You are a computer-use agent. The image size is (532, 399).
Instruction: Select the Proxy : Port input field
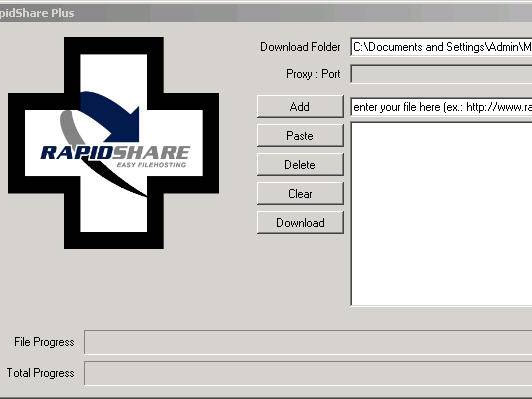(441, 74)
